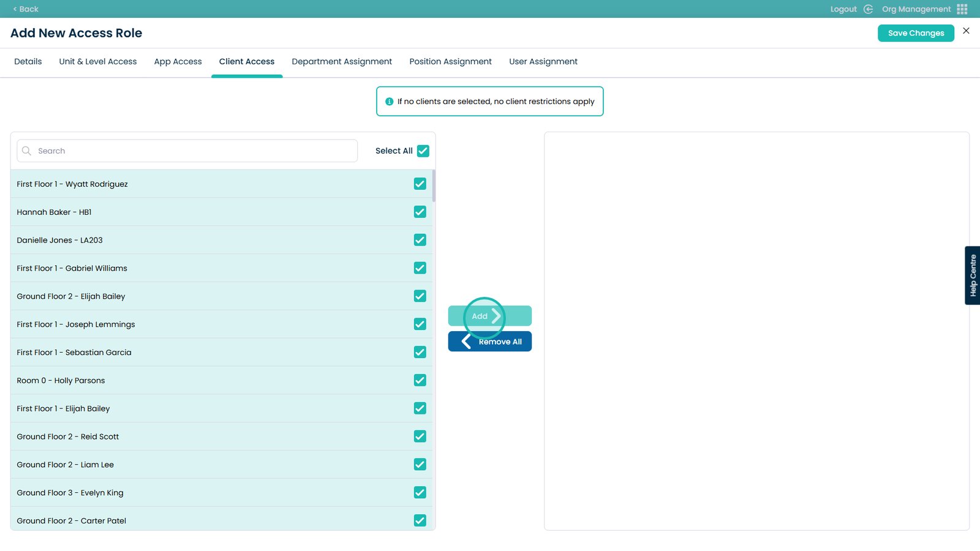Close the Add New Access Role page
980x551 pixels.
pyautogui.click(x=966, y=31)
